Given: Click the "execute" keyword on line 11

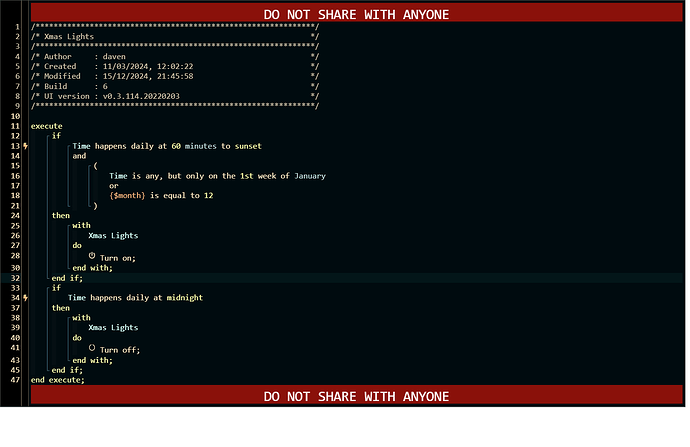Looking at the screenshot, I should coord(46,126).
